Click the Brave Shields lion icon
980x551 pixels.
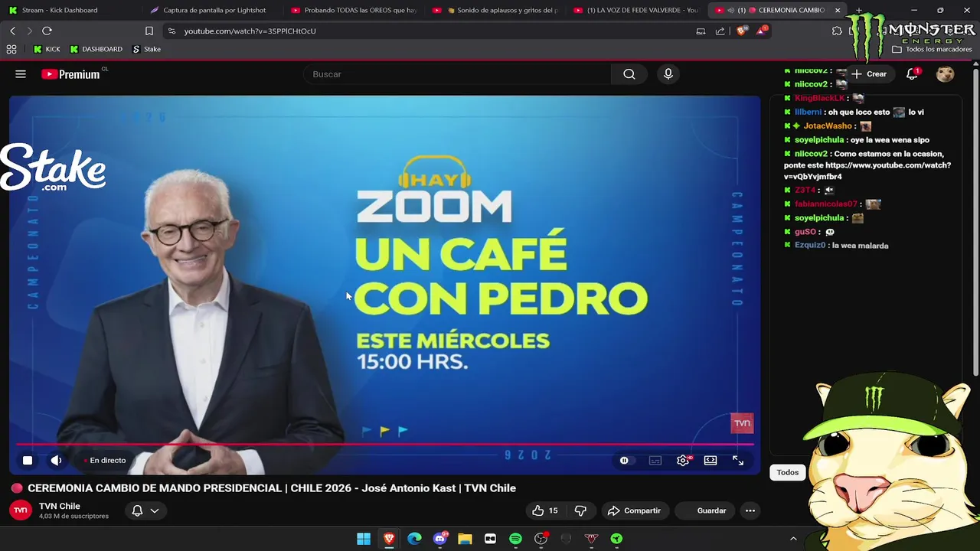(741, 31)
